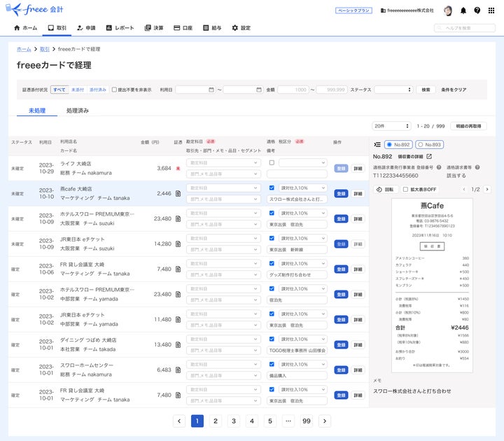Collapse the receipt side panel

[377, 144]
